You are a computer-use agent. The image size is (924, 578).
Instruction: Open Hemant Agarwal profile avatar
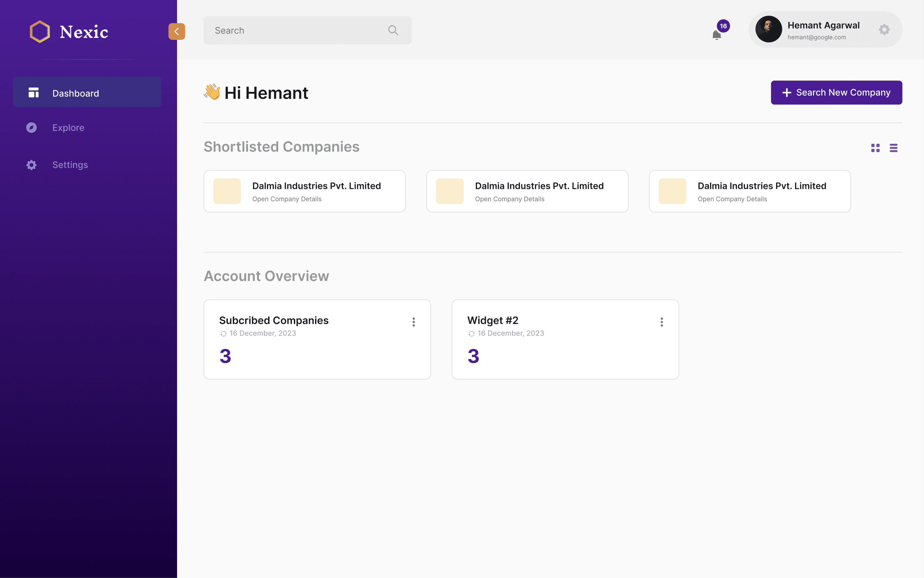point(769,29)
